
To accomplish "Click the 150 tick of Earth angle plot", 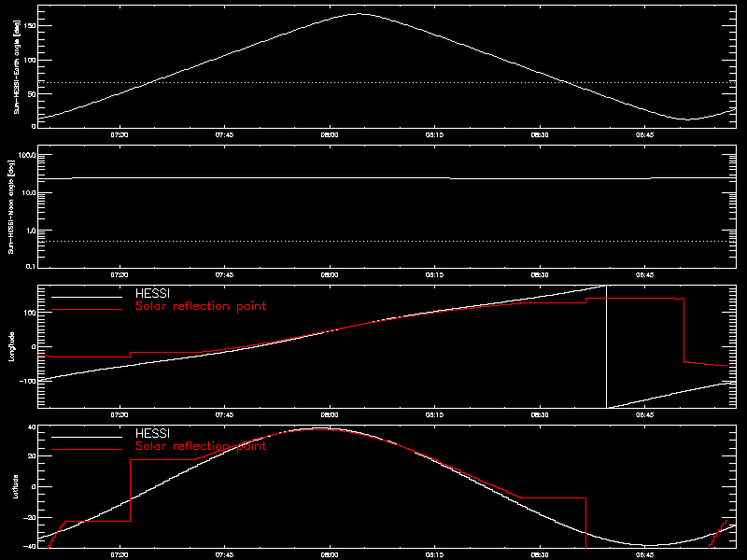I will (30, 26).
